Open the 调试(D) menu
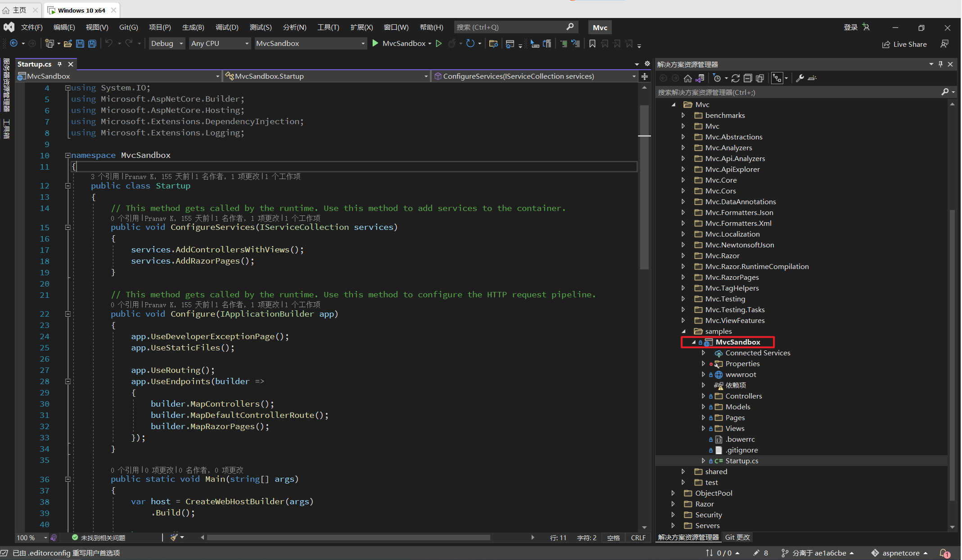 coord(227,27)
